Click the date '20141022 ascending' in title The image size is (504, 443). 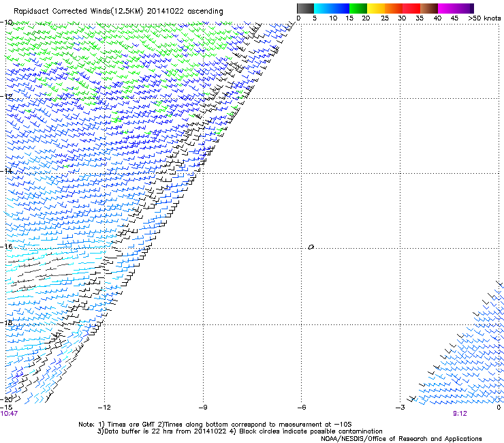click(185, 12)
